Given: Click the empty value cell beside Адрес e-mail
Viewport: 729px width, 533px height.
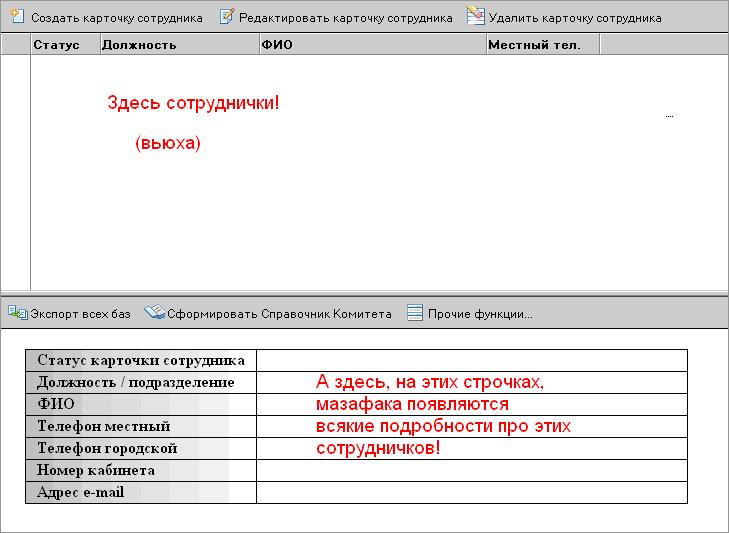Looking at the screenshot, I should point(472,492).
